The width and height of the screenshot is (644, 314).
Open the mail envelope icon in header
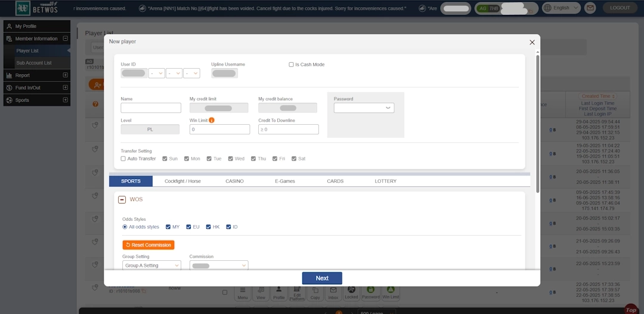590,8
